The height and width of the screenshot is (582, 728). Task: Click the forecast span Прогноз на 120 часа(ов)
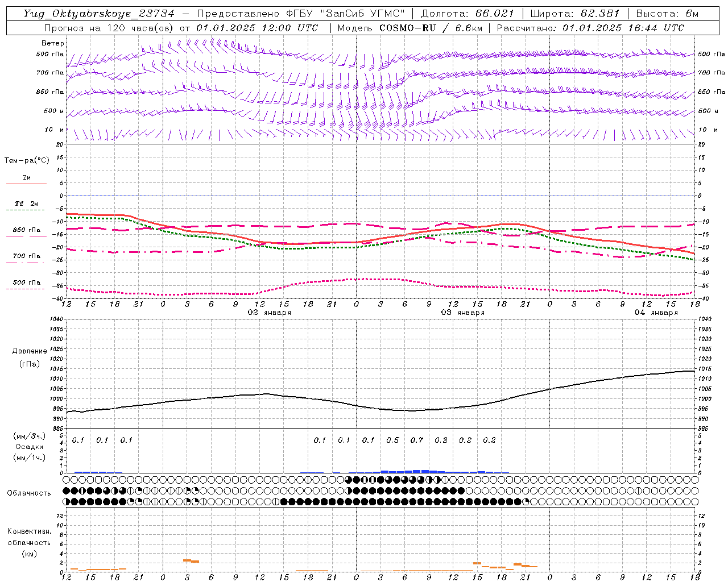(109, 28)
